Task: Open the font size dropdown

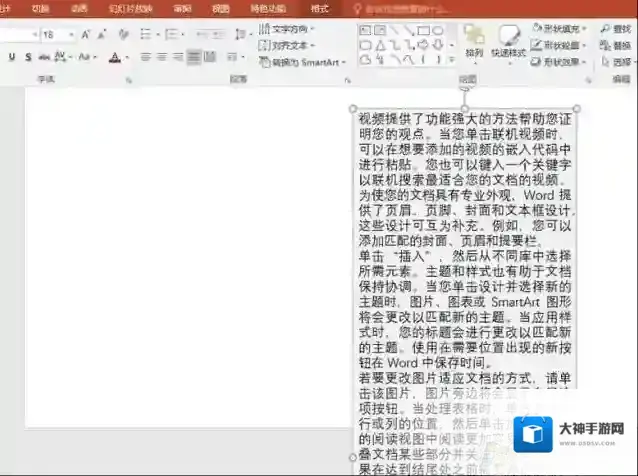Action: click(x=70, y=34)
